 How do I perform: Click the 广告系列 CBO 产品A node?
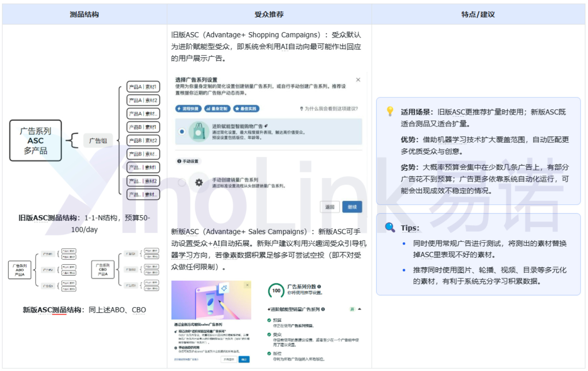tap(103, 269)
